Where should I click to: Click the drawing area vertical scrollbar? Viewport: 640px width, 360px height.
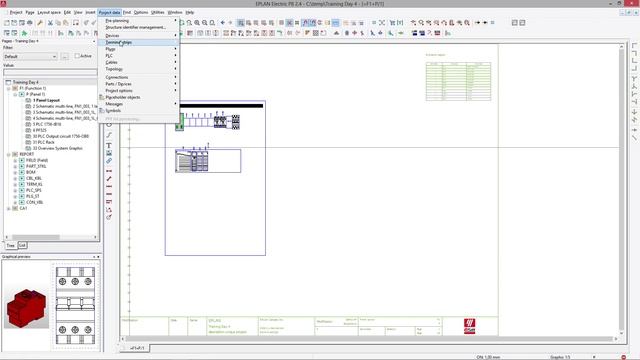622,190
